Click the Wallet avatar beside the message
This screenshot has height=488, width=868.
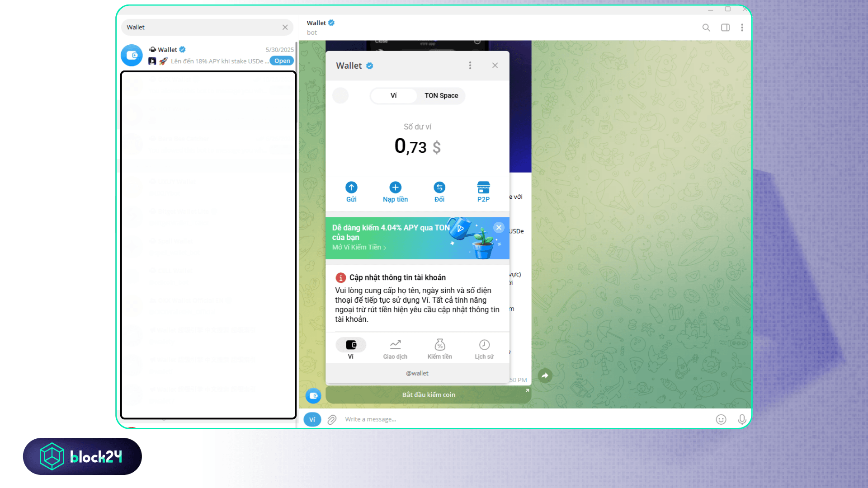pyautogui.click(x=313, y=395)
